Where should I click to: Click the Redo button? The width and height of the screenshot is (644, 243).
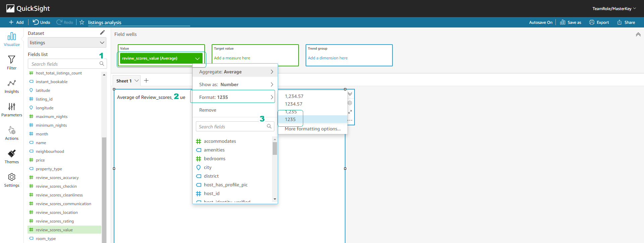pyautogui.click(x=65, y=22)
